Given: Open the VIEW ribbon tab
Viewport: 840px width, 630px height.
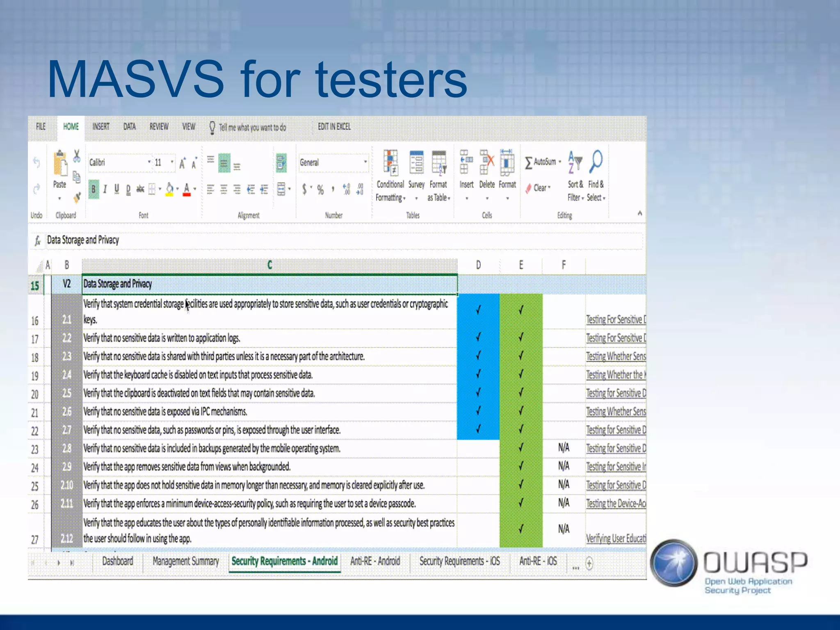Looking at the screenshot, I should coord(189,127).
